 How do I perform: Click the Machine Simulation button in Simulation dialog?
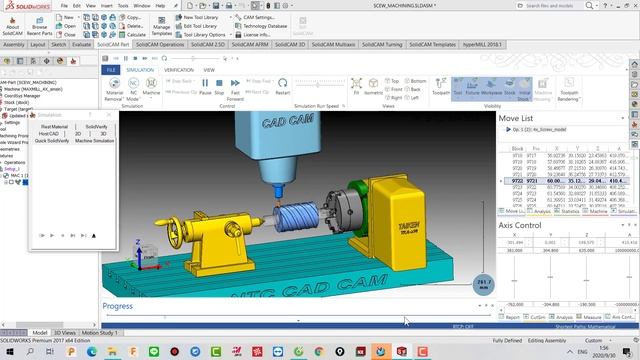click(94, 141)
